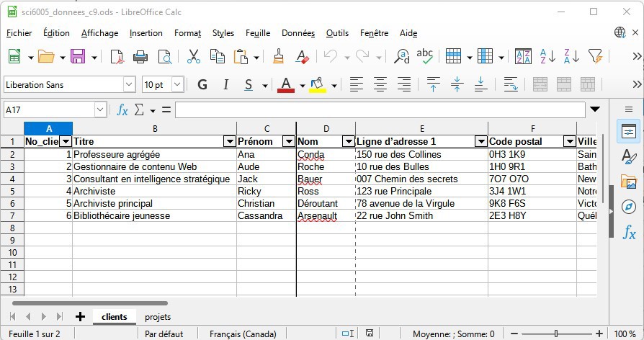Switch to the projets sheet tab
644x340 pixels.
coord(158,317)
